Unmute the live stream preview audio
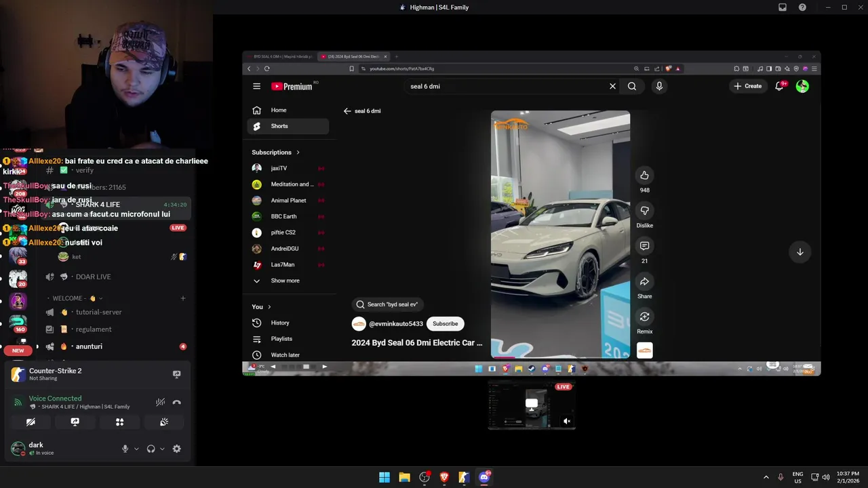 pos(567,421)
